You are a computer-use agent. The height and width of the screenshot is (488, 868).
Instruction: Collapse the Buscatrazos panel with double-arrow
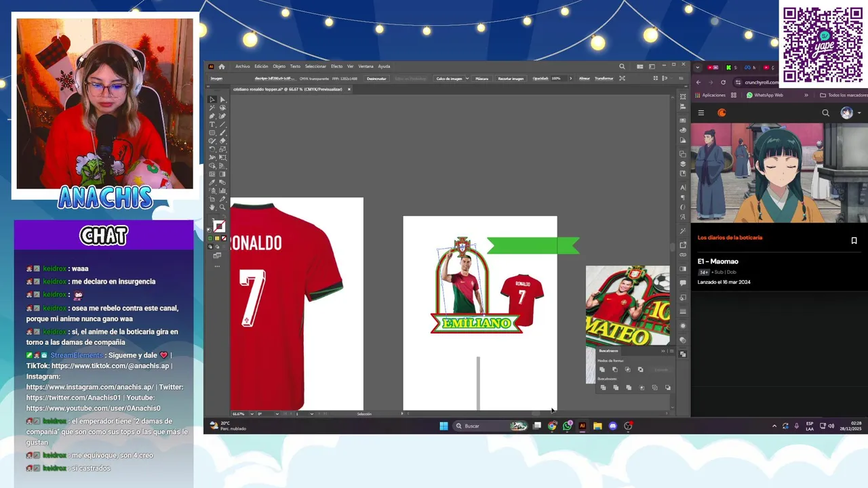click(x=663, y=351)
